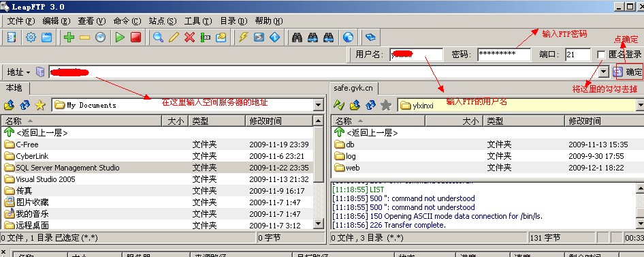Click the blue globe icon
The width and height of the screenshot is (644, 257).
coord(348,37)
